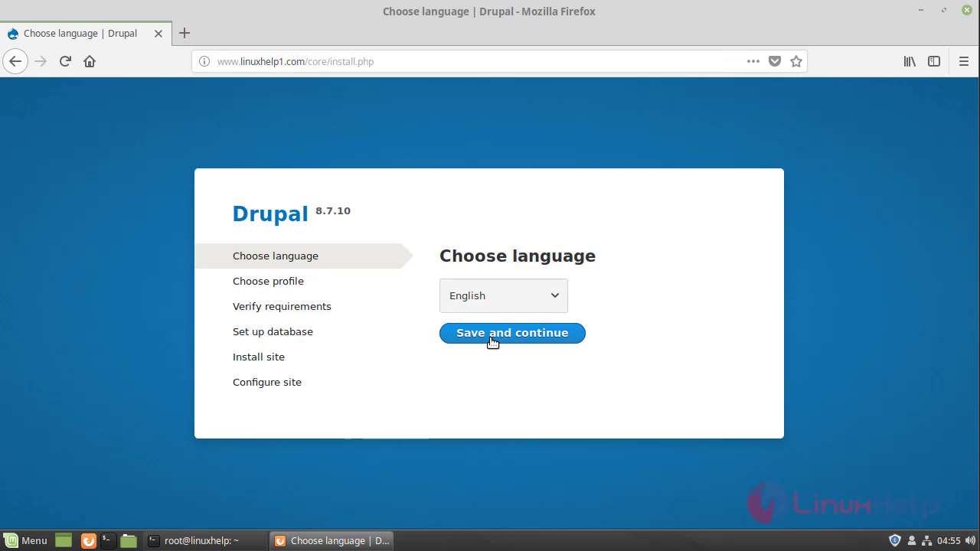Open the Library icon in toolbar

point(910,61)
